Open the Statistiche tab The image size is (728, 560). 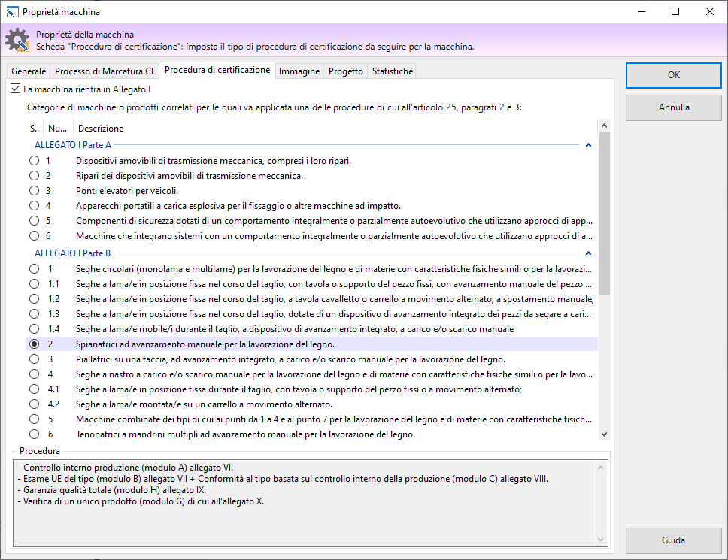click(392, 71)
